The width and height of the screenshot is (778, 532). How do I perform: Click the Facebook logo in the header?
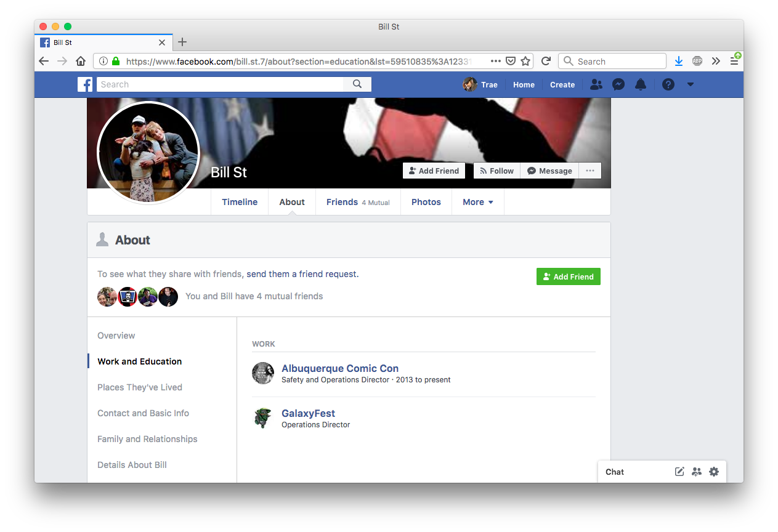pos(85,84)
